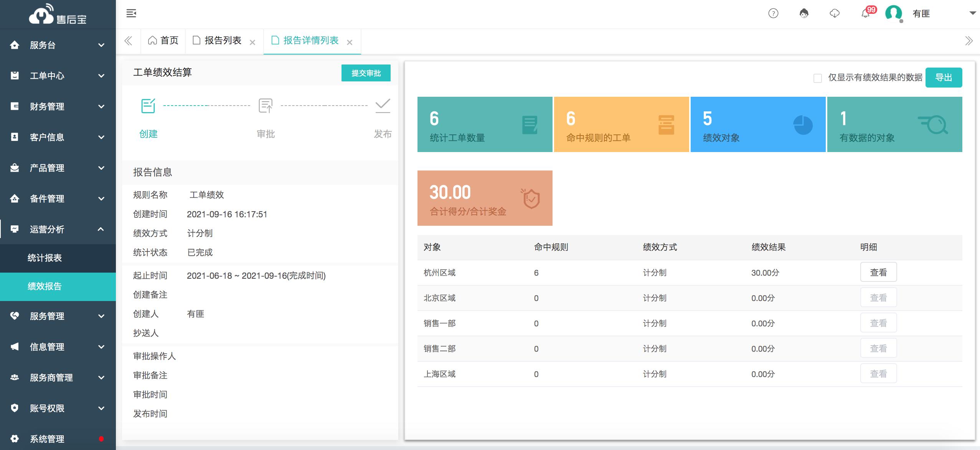Viewport: 980px width, 450px height.
Task: Click the help question mark icon
Action: click(773, 13)
